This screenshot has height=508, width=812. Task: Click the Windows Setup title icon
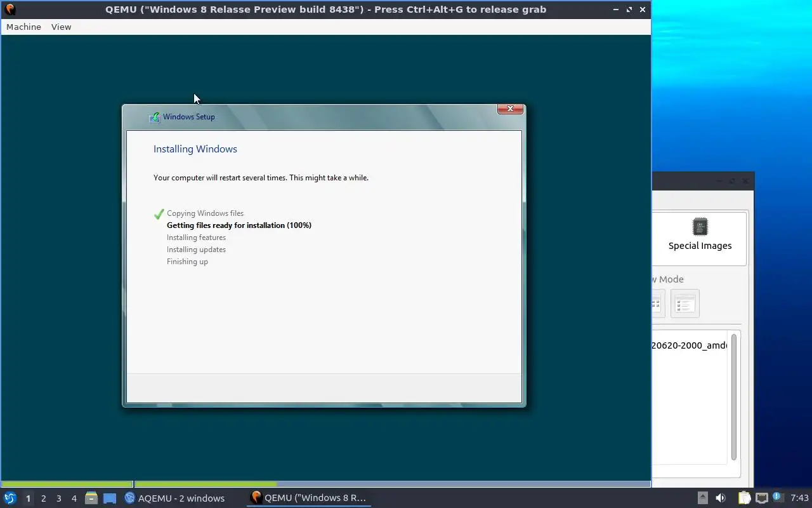[x=154, y=117]
